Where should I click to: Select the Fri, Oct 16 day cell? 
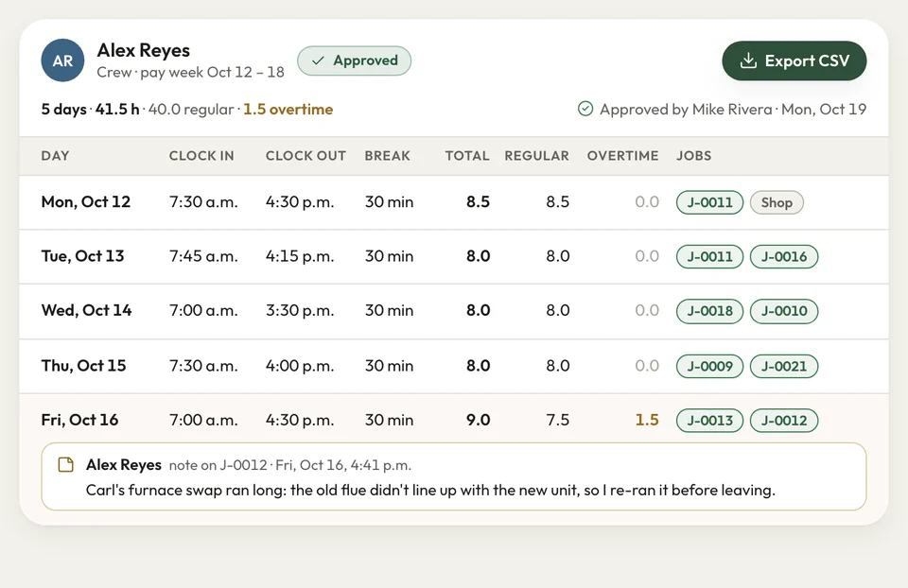[79, 420]
